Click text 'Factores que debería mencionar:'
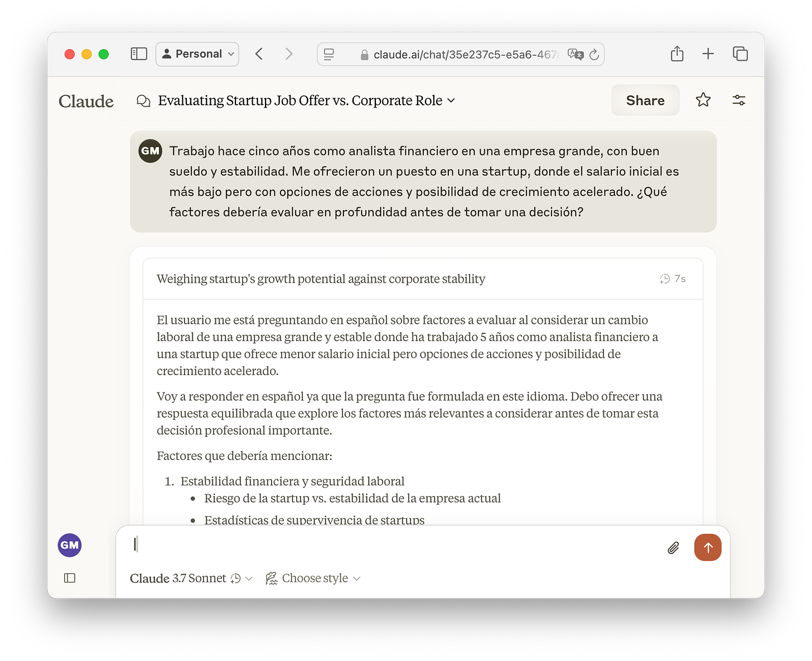 click(244, 456)
